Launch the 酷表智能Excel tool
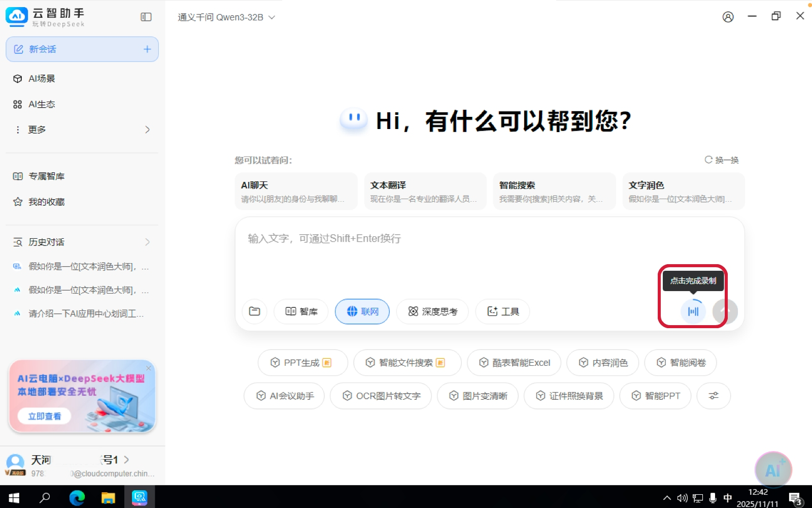 514,363
